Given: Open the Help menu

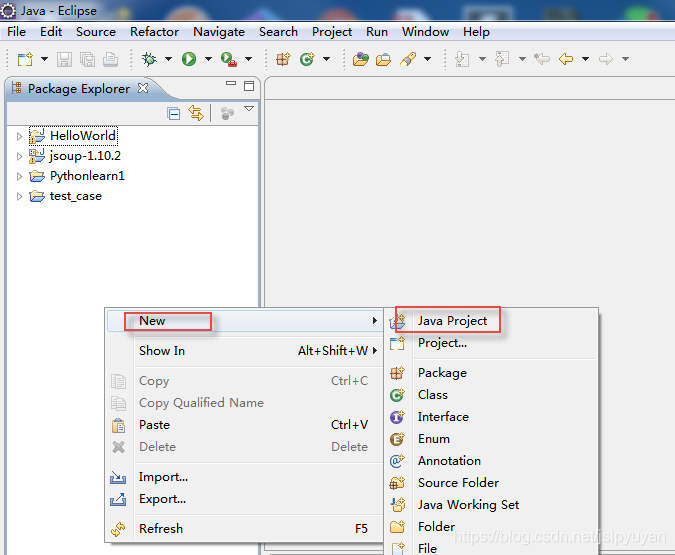Looking at the screenshot, I should pyautogui.click(x=476, y=32).
